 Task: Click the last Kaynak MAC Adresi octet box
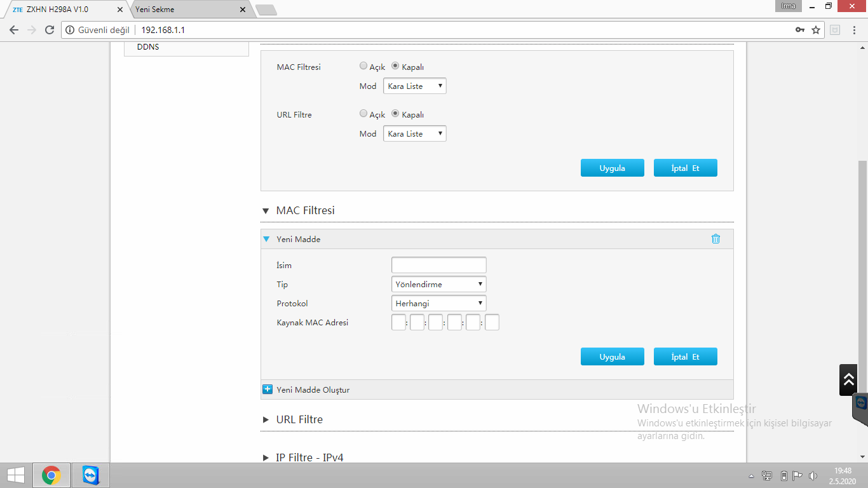click(x=492, y=322)
